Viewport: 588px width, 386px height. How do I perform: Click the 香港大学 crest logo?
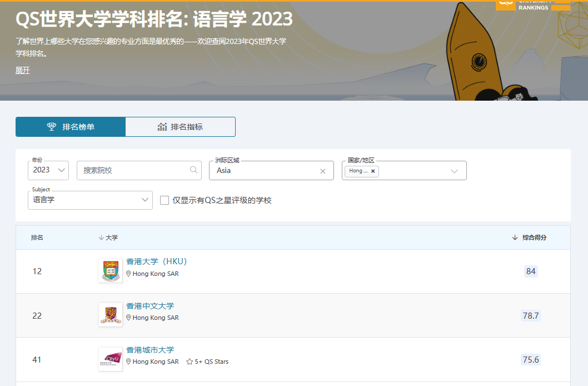(111, 271)
